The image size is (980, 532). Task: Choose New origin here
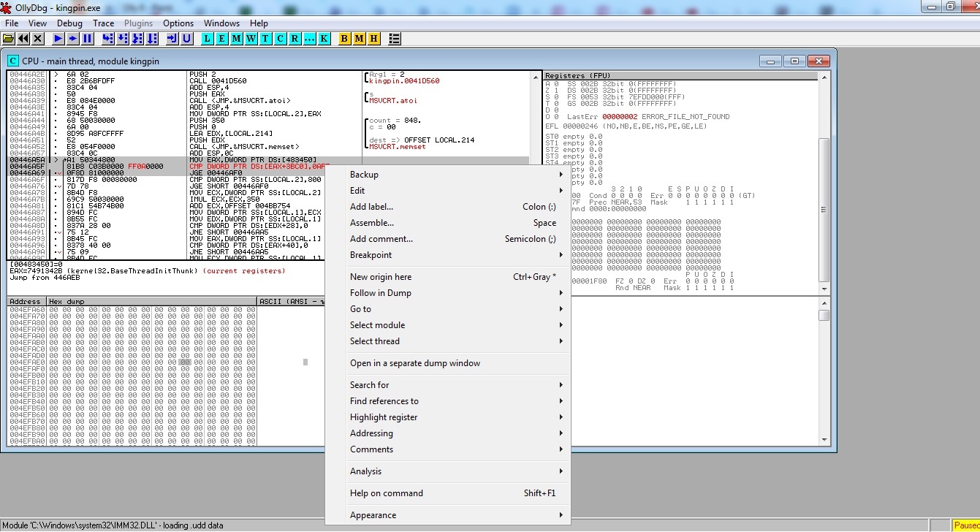pyautogui.click(x=447, y=277)
